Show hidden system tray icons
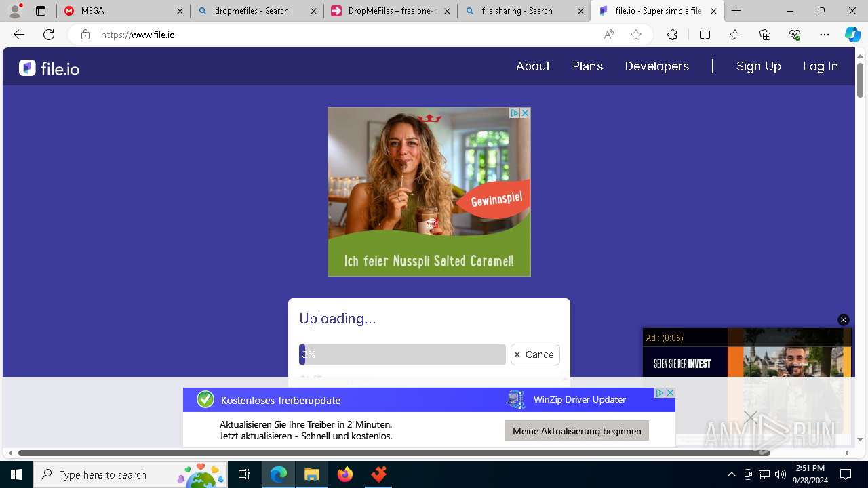Screen dimensions: 868x488 coord(731,474)
